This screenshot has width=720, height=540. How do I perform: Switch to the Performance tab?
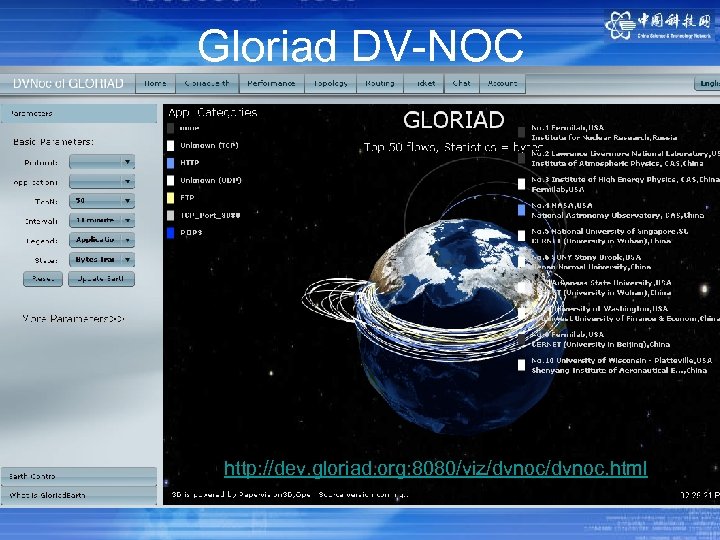[x=271, y=84]
